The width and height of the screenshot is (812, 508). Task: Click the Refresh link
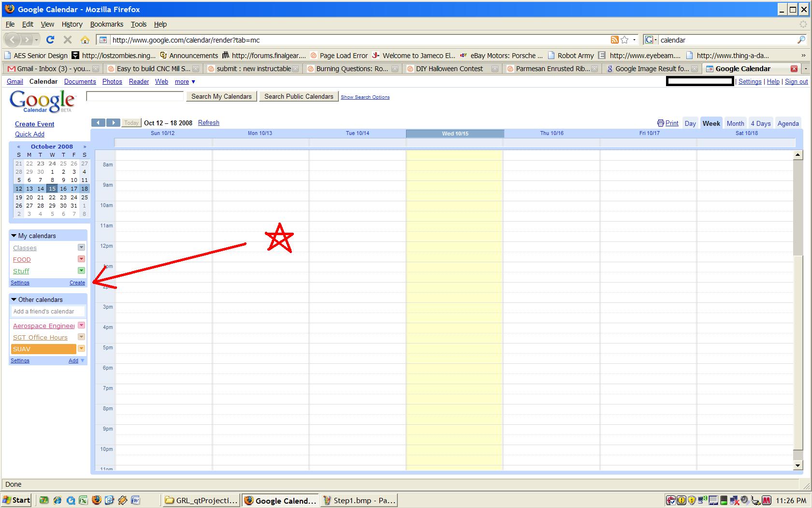208,123
